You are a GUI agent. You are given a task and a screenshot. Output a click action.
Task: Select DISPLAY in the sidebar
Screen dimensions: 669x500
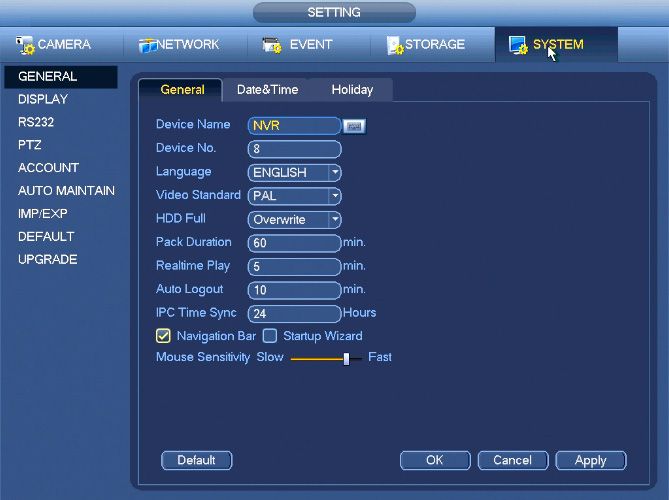tap(43, 99)
